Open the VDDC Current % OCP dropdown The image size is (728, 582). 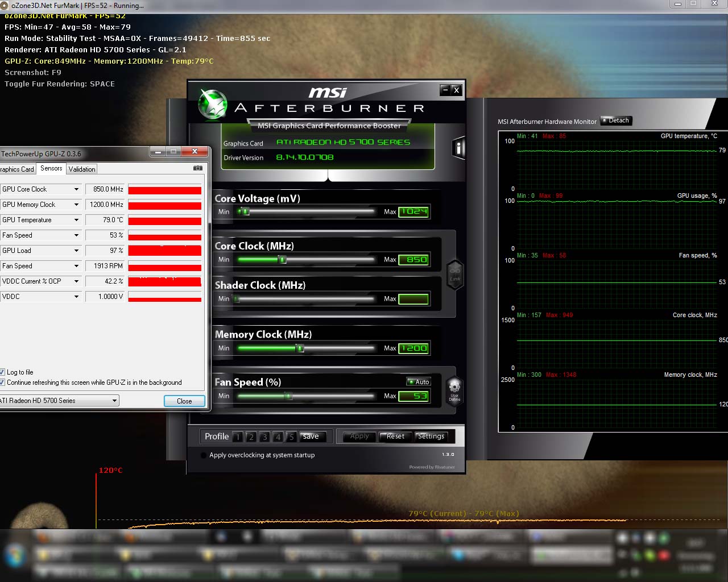[x=76, y=281]
